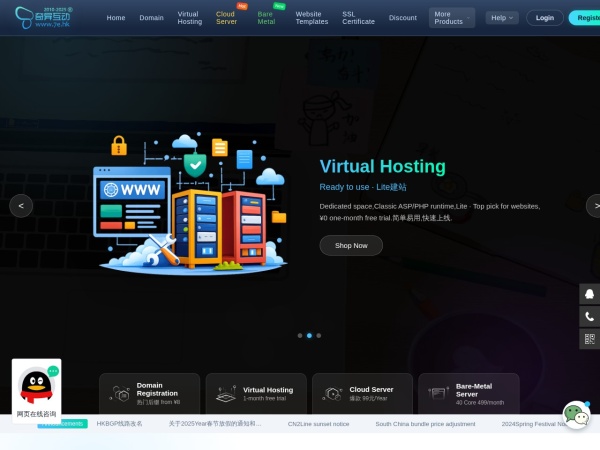This screenshot has width=600, height=450.
Task: Expand the More Products dropdown
Action: pyautogui.click(x=452, y=17)
